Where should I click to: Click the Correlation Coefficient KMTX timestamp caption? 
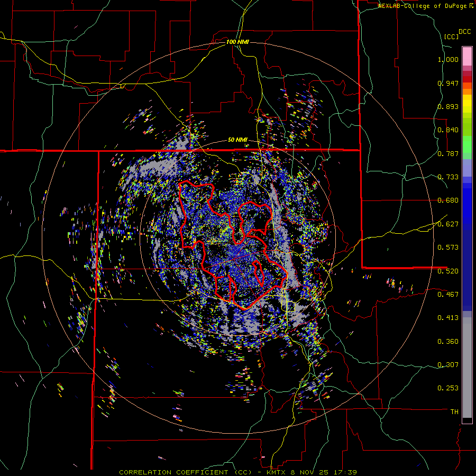click(237, 472)
